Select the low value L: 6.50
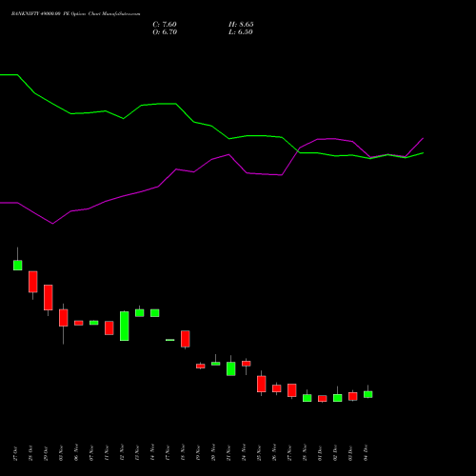Image resolution: width=476 pixels, height=476 pixels. click(241, 32)
